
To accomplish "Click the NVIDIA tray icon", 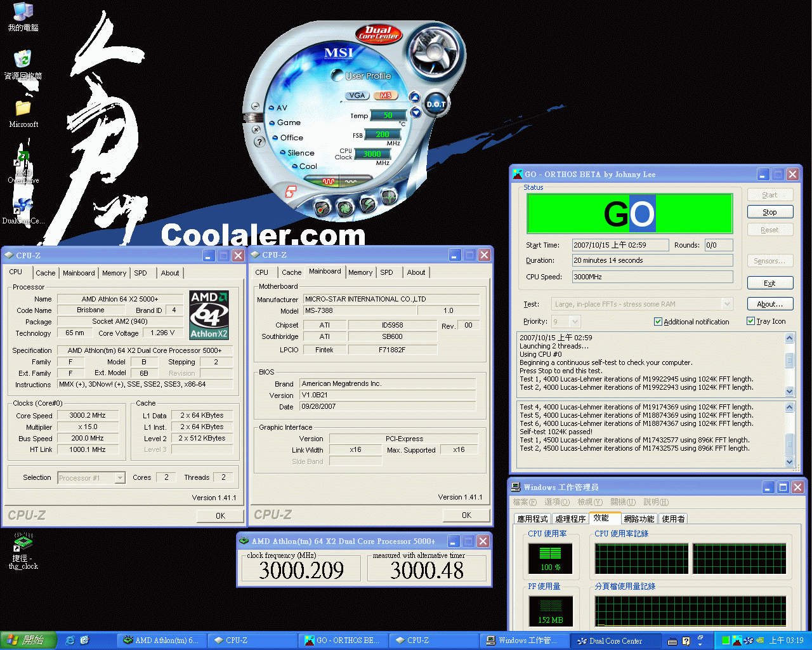I will coord(759,640).
